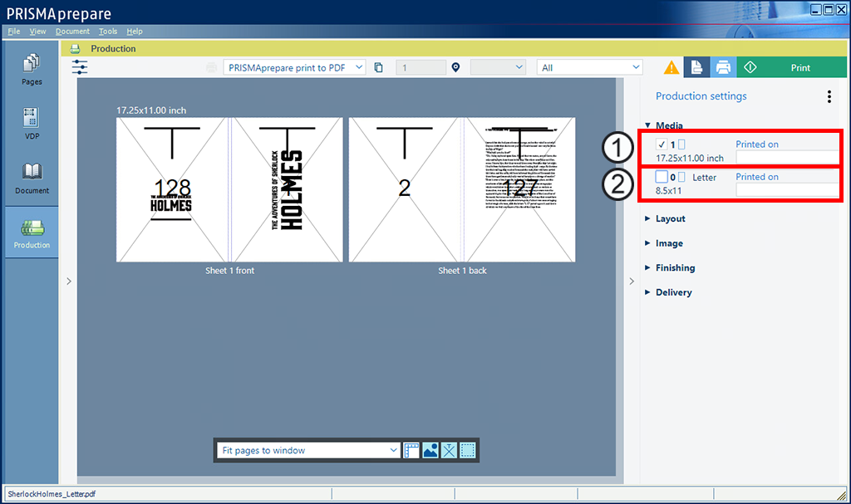Click Printed on field for 17.25x11.00 media
The image size is (851, 504).
[787, 157]
